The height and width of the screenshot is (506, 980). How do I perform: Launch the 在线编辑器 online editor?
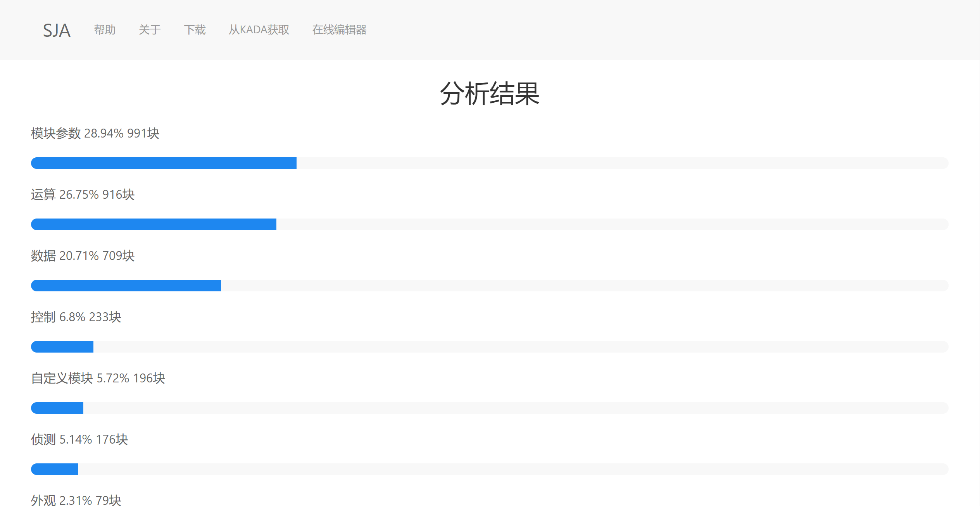(339, 30)
